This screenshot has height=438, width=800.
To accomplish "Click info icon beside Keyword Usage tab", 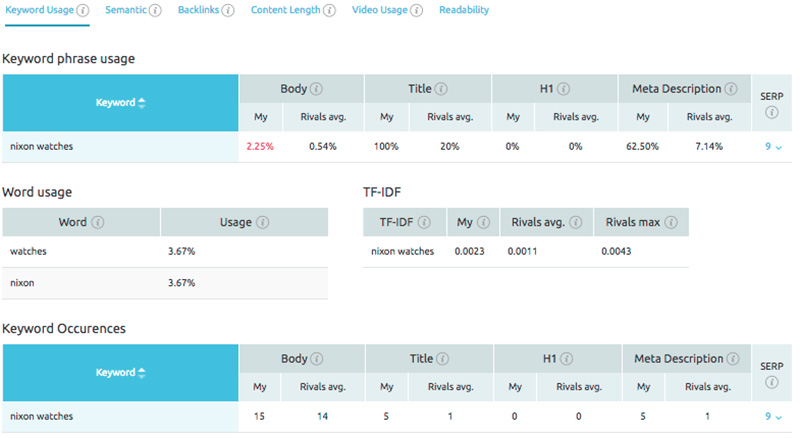I will 83,10.
